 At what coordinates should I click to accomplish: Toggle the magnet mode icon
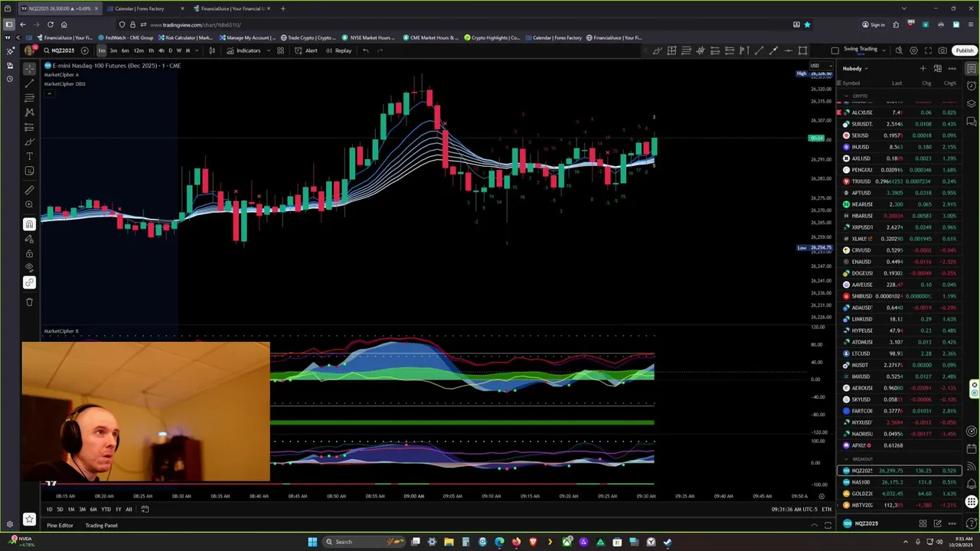[x=29, y=224]
